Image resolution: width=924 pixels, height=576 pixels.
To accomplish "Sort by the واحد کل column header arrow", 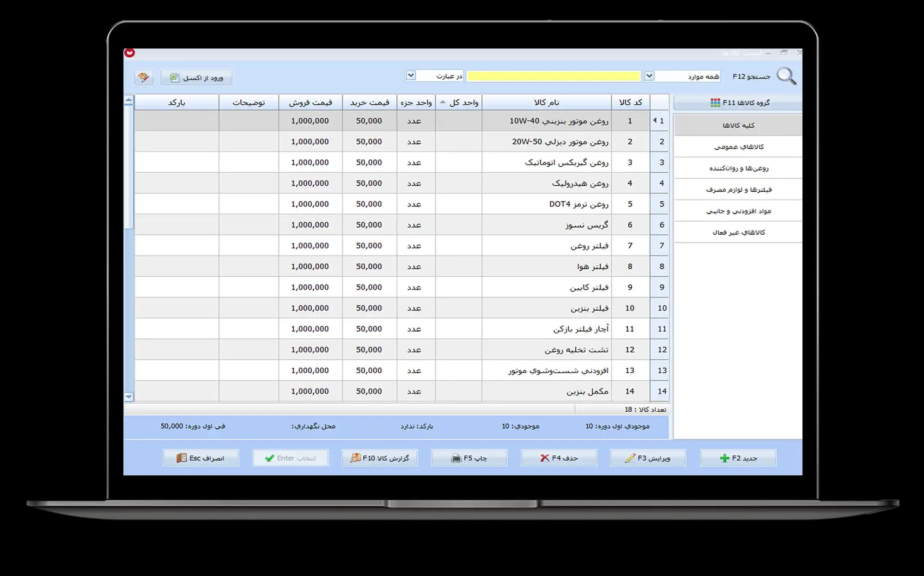I will pyautogui.click(x=443, y=102).
